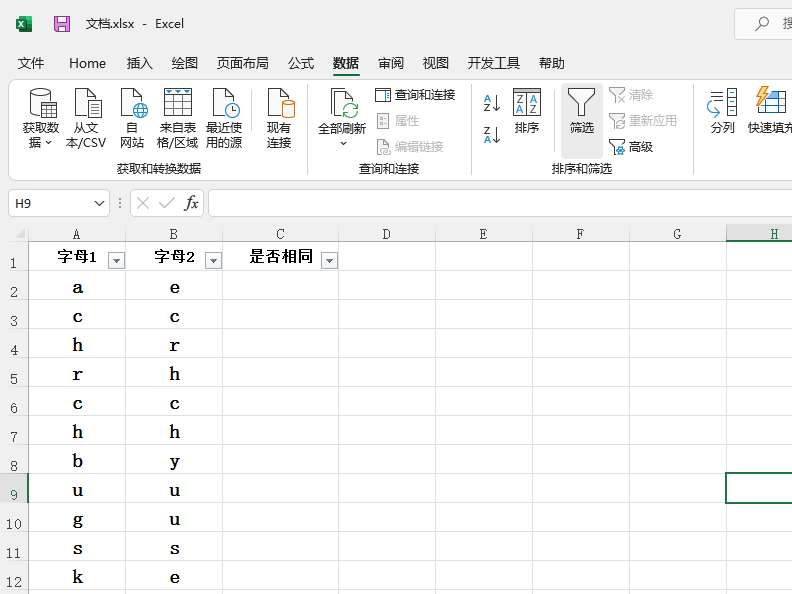Select 来自表格/区域 icon
The width and height of the screenshot is (792, 594).
pyautogui.click(x=178, y=103)
